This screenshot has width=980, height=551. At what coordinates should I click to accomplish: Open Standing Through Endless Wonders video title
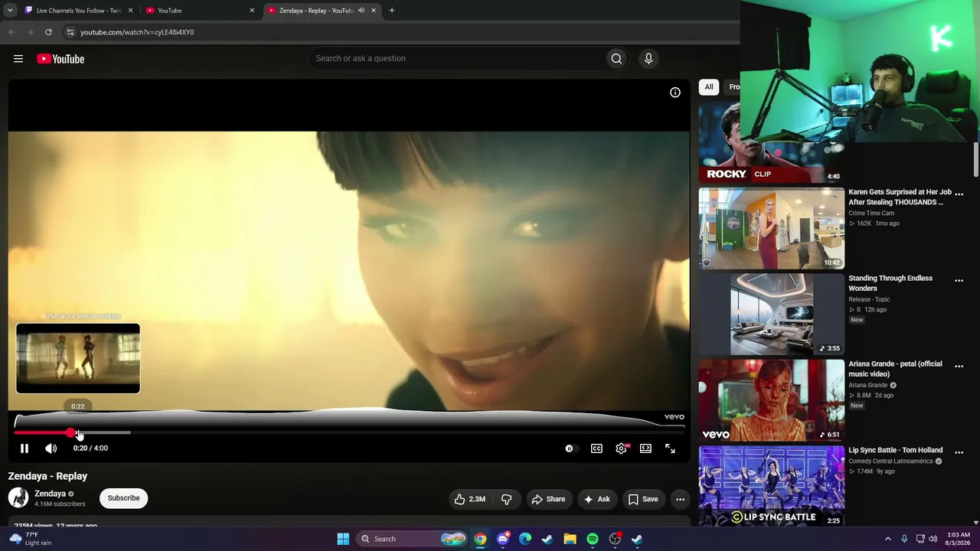pos(890,283)
